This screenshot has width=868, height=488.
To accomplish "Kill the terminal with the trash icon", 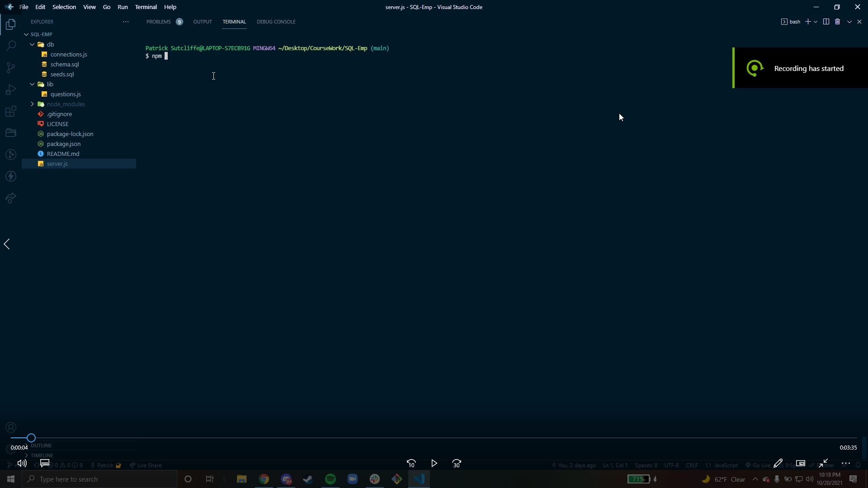I will (837, 21).
